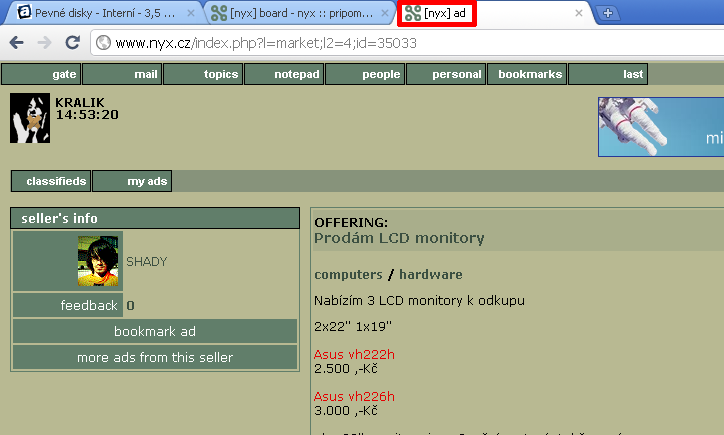Viewport: 724px width, 435px height.
Task: Open the last menu item
Action: click(x=608, y=74)
